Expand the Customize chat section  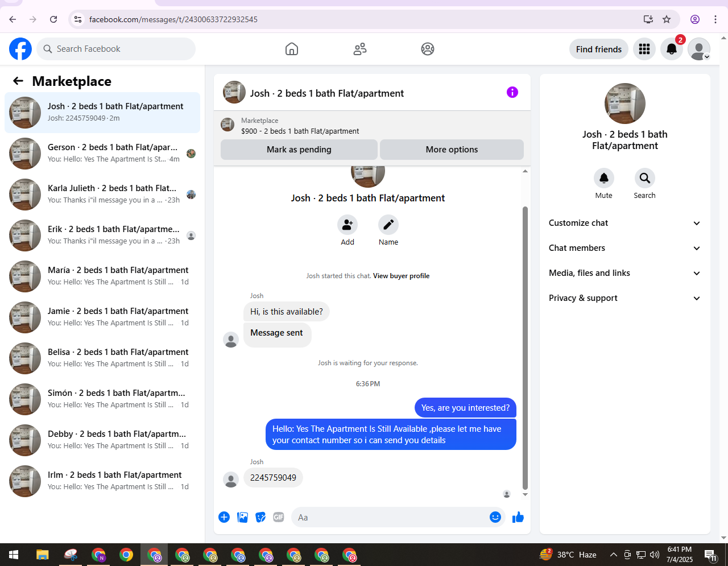(x=625, y=223)
